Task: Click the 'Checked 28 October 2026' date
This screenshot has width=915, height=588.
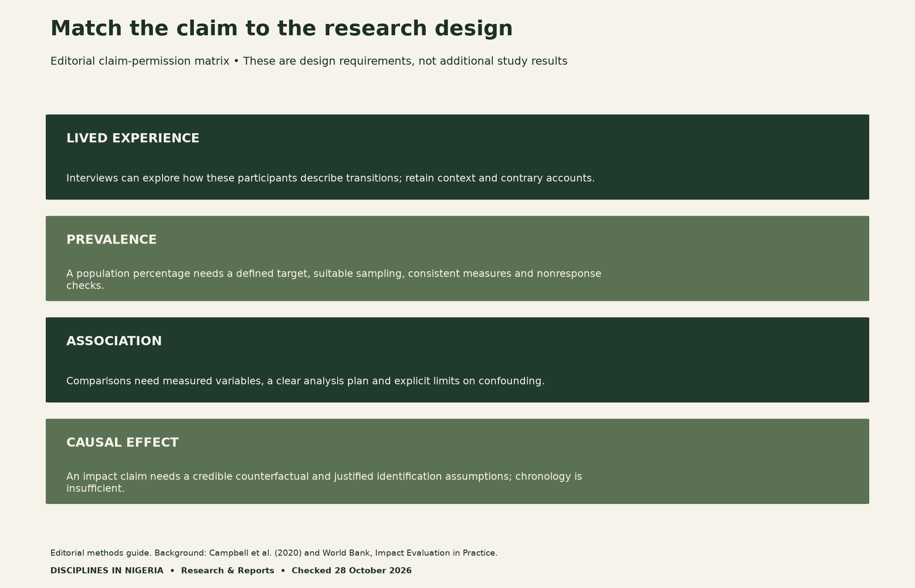Action: 352,571
